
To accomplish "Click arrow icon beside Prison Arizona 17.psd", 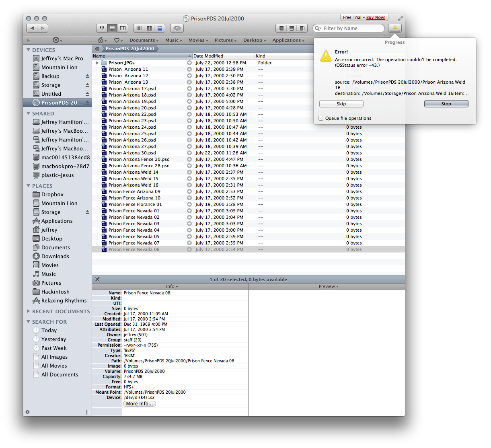I will pyautogui.click(x=189, y=88).
